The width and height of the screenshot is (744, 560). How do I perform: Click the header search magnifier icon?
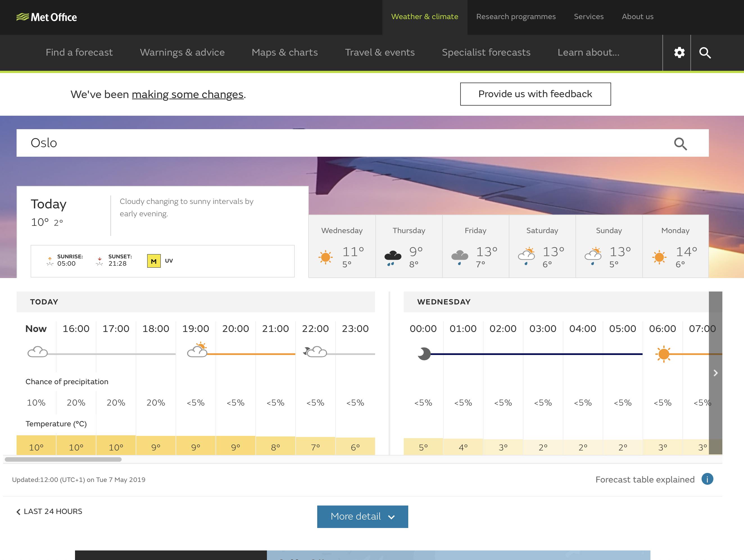coord(705,53)
